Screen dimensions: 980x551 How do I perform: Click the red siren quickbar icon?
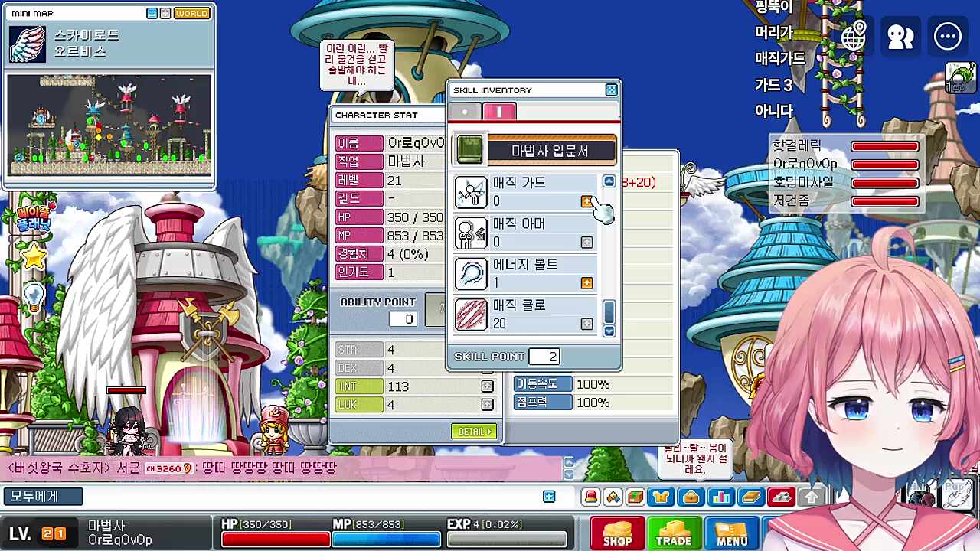[x=591, y=497]
